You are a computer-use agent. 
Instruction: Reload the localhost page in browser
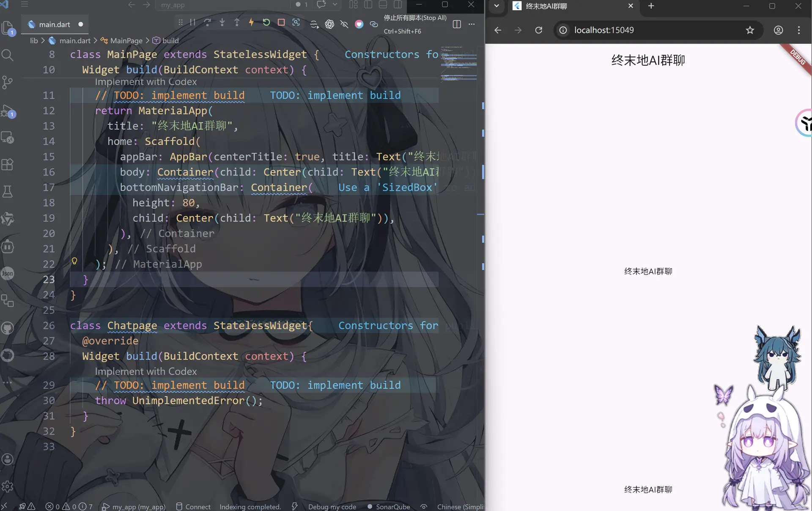[538, 30]
